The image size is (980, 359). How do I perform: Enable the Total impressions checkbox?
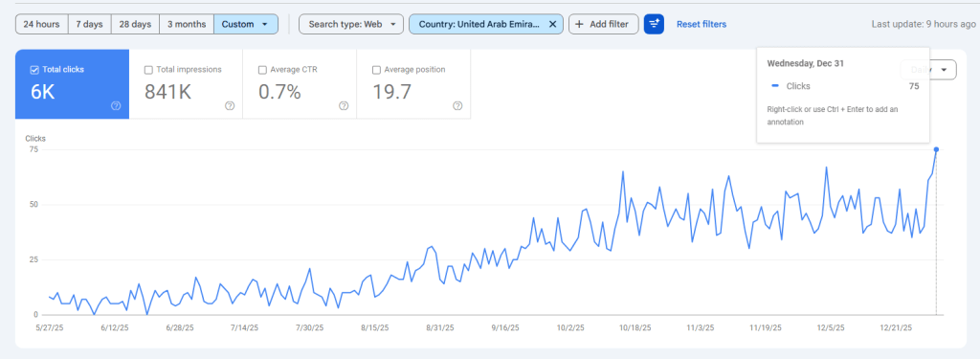(148, 70)
